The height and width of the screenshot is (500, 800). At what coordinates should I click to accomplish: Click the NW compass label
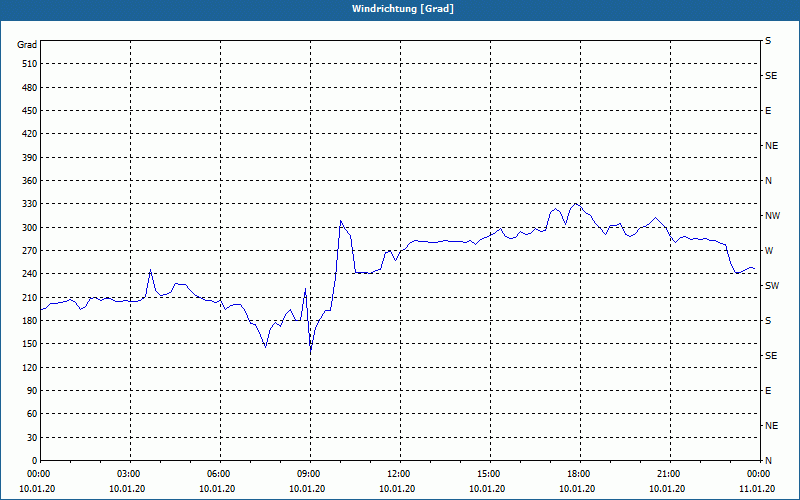coord(772,216)
